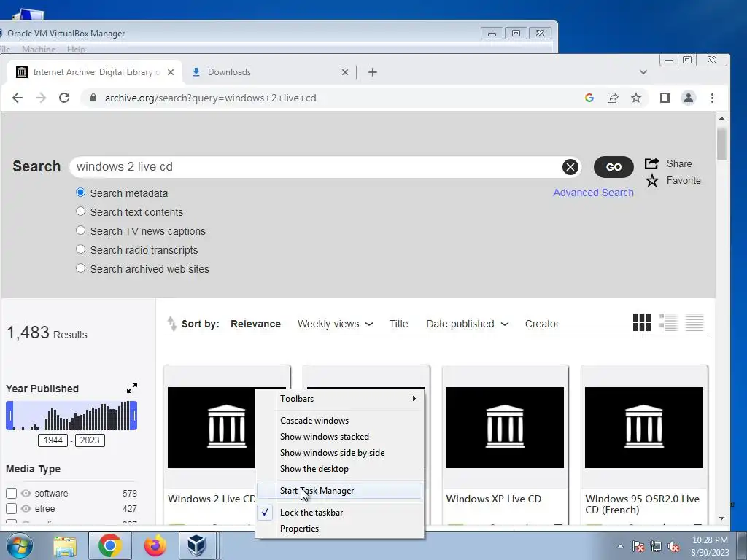Viewport: 747px width, 560px height.
Task: Start Task Manager from context menu
Action: click(x=340, y=491)
